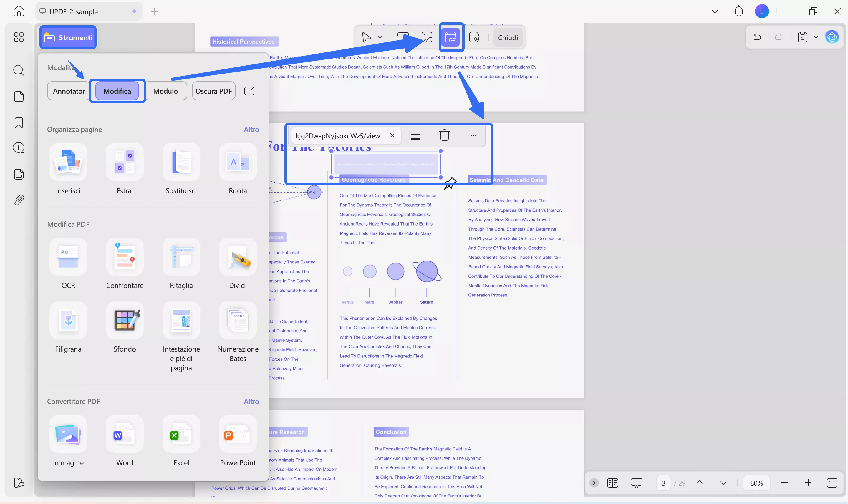The image size is (848, 504).
Task: Delete the link using the trash icon
Action: (444, 135)
